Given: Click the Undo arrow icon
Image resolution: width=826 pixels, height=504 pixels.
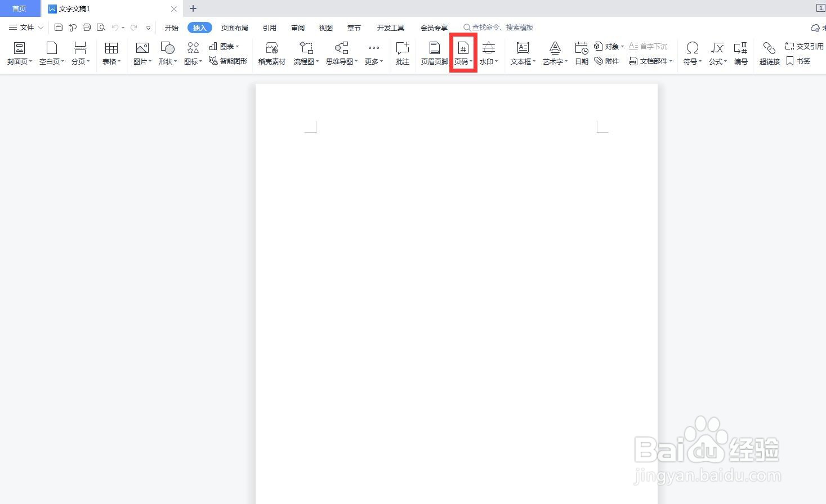Looking at the screenshot, I should pyautogui.click(x=115, y=27).
